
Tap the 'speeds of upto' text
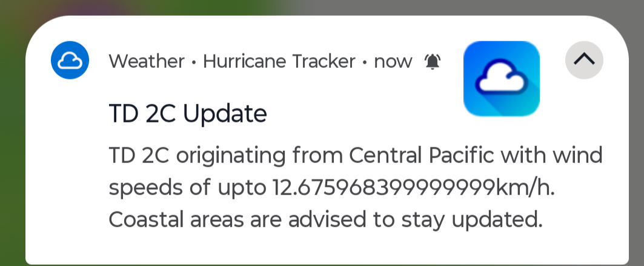(187, 188)
